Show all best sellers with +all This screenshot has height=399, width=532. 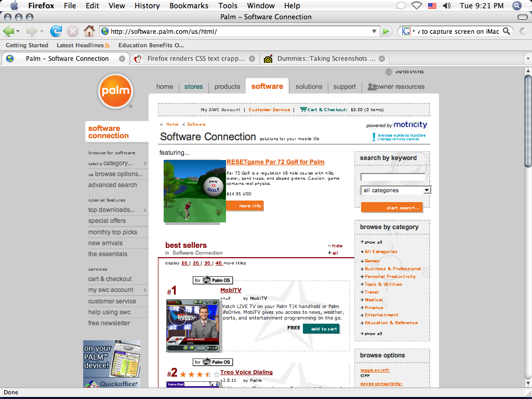coord(333,253)
